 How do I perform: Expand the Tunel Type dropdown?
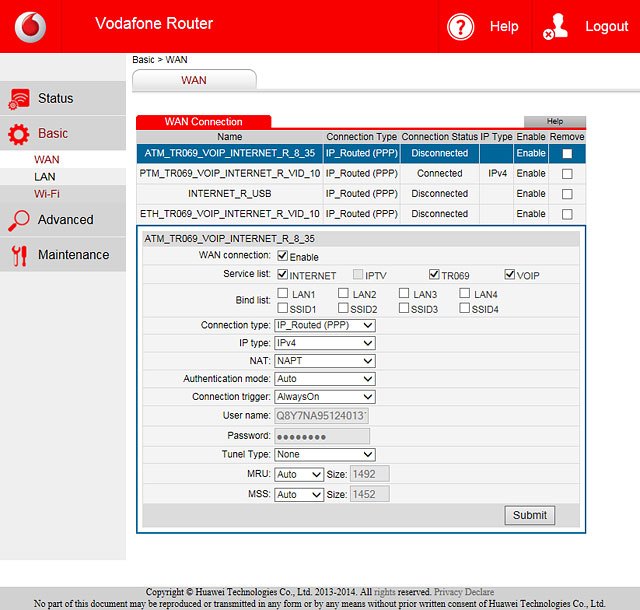tap(325, 454)
